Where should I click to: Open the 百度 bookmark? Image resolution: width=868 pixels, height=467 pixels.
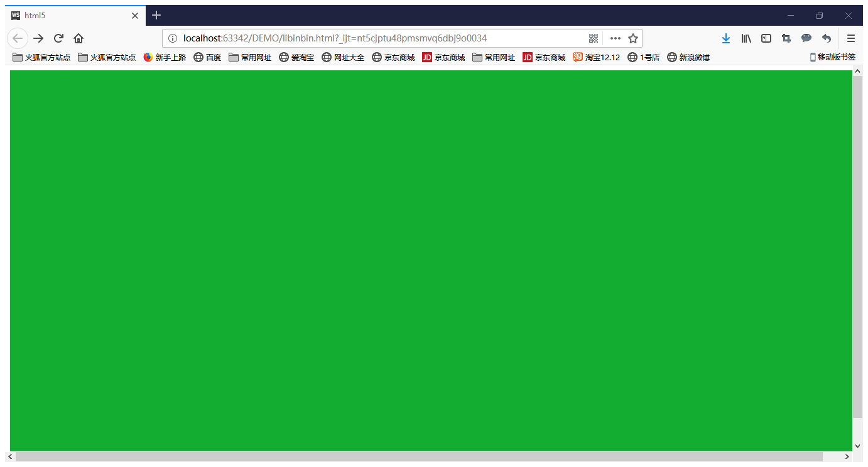(x=207, y=56)
